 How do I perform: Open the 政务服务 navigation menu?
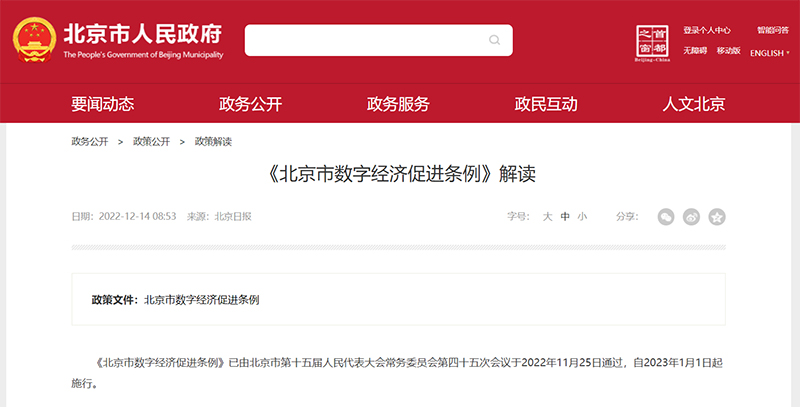tap(398, 104)
